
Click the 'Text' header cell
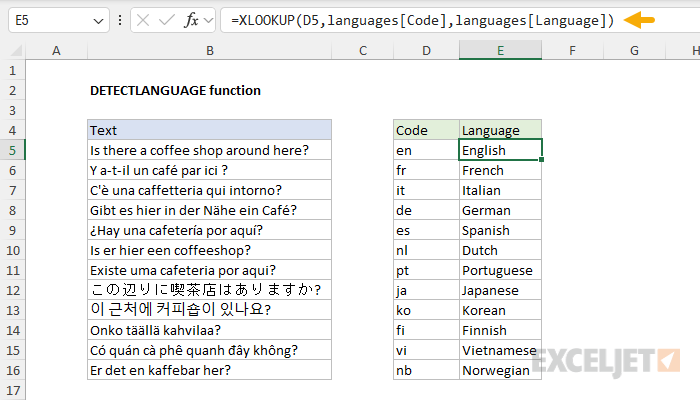pyautogui.click(x=209, y=130)
